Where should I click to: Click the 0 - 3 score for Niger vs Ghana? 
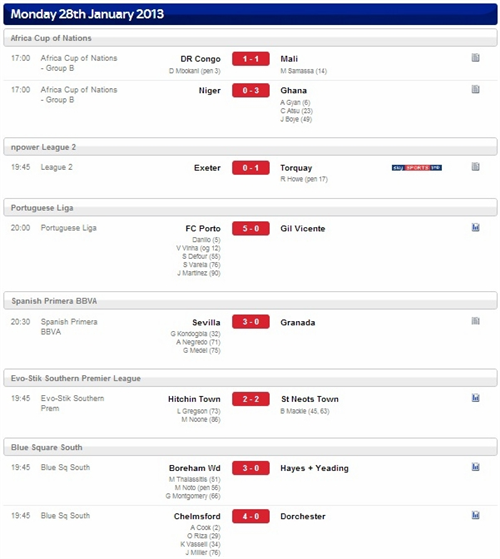coord(251,90)
